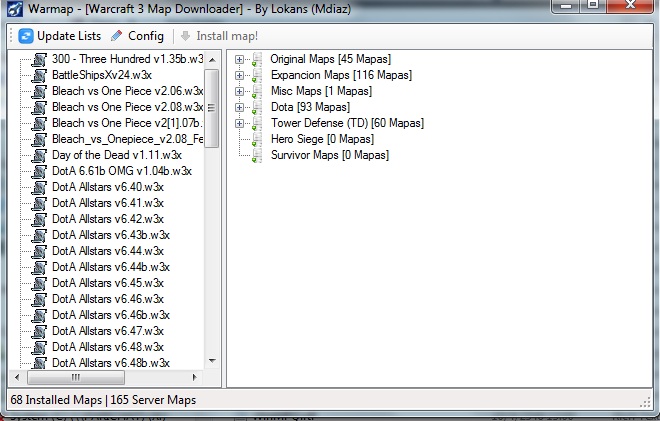The image size is (660, 421).
Task: Click the horizontal scrollbar right arrow
Action: pos(194,377)
